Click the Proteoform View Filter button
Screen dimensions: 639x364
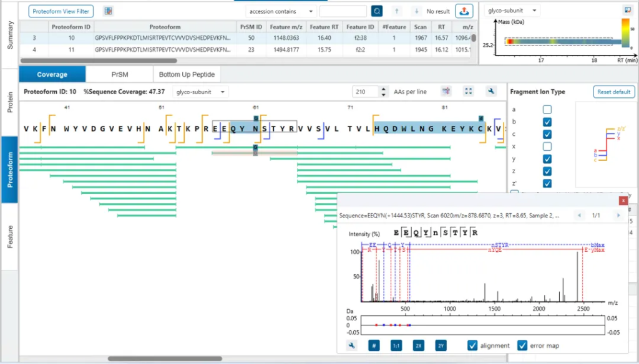click(x=61, y=11)
